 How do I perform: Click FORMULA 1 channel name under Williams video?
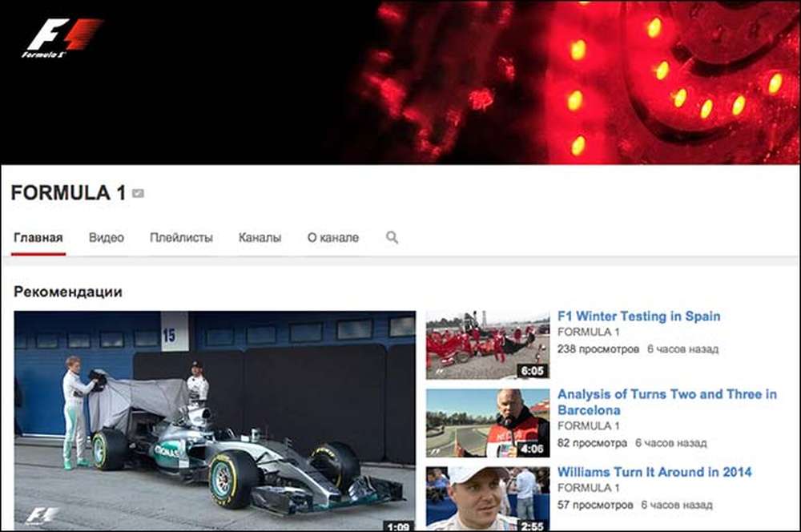[x=589, y=488]
